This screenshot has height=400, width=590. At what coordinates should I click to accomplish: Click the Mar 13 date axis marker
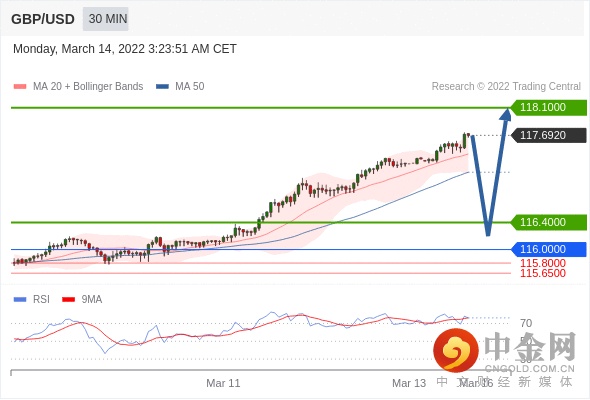click(x=409, y=383)
